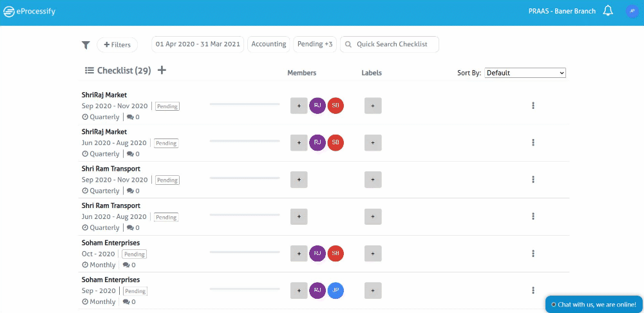Click SB avatar on Soham Enterprises Oct-2020
This screenshot has width=644, height=313.
coord(336,254)
